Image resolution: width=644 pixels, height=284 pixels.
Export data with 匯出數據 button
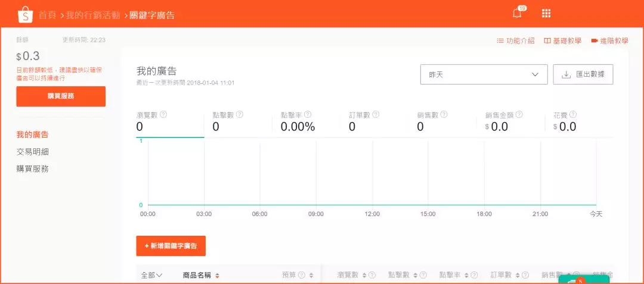(583, 75)
